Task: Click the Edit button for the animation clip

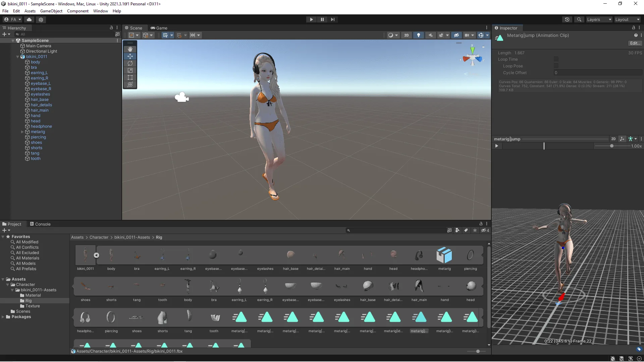Action: 635,43
